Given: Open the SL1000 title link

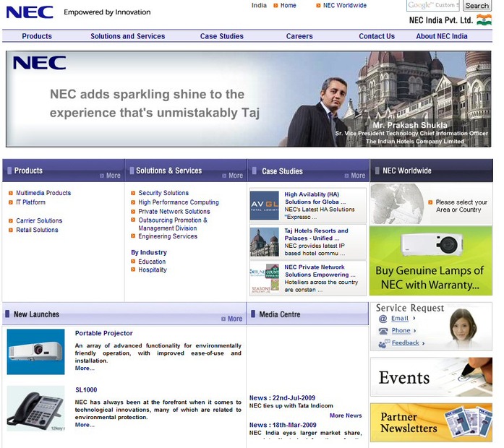Looking at the screenshot, I should (x=86, y=390).
